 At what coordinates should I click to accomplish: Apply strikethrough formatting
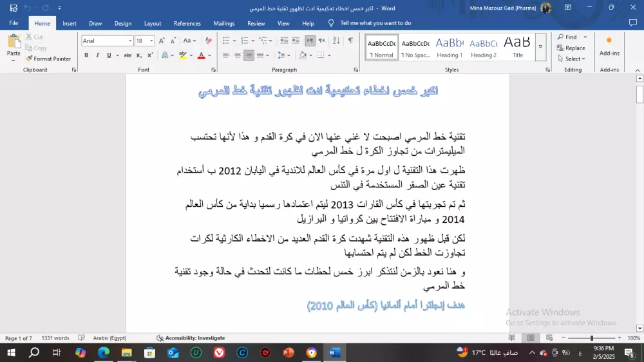pyautogui.click(x=128, y=55)
